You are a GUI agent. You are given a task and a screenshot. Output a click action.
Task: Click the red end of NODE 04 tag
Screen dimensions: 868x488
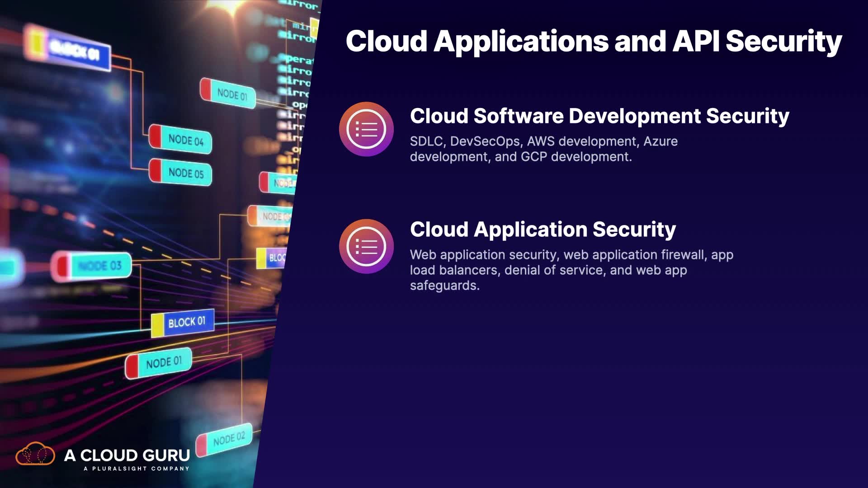click(156, 136)
